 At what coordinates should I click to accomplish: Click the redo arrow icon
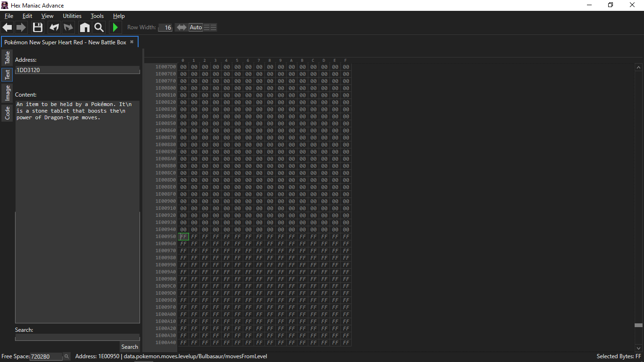[69, 27]
